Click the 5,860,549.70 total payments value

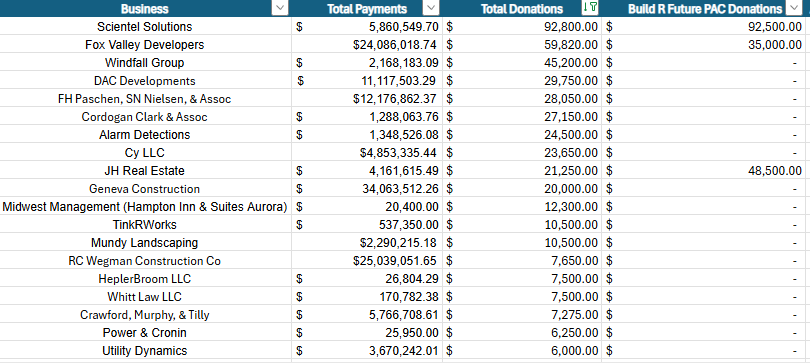tap(404, 27)
